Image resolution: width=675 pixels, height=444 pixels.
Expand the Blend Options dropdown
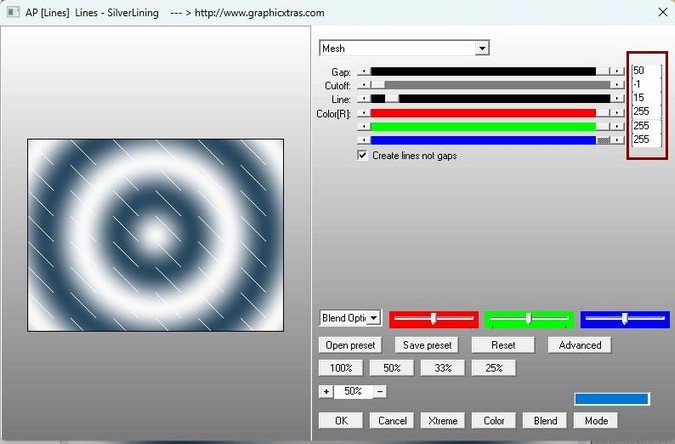[x=374, y=318]
